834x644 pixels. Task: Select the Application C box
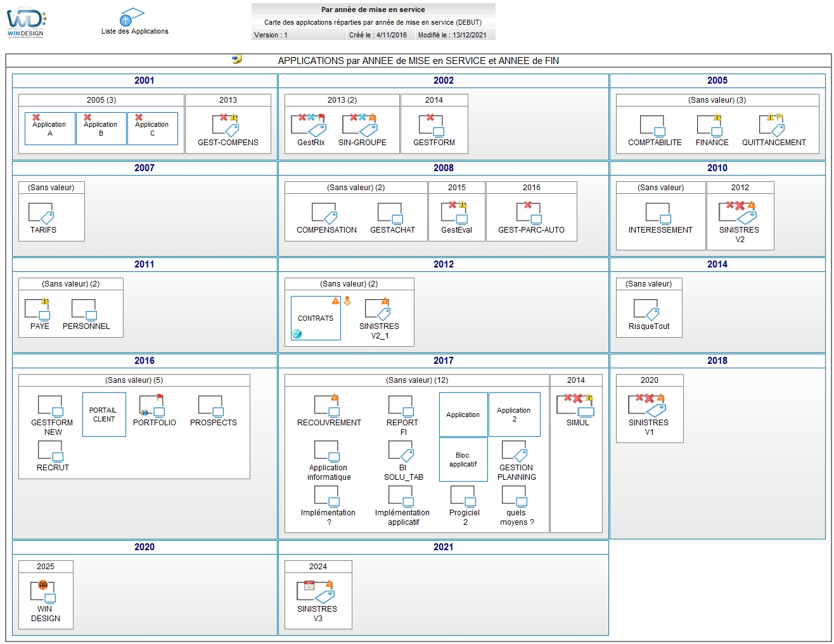pyautogui.click(x=153, y=129)
